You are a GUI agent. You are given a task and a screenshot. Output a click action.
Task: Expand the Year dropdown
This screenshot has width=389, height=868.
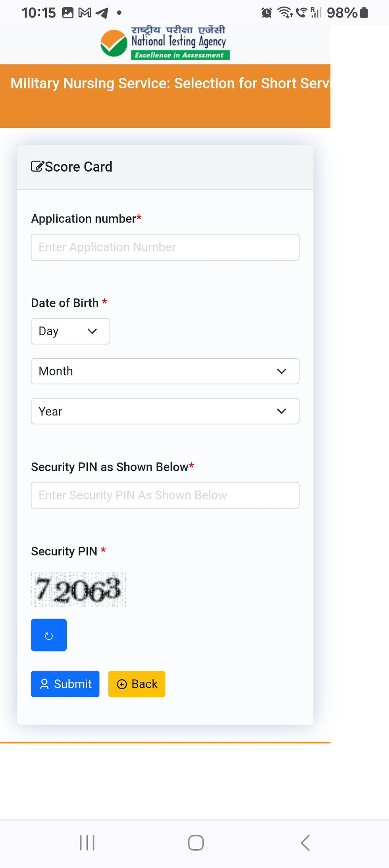[x=165, y=411]
